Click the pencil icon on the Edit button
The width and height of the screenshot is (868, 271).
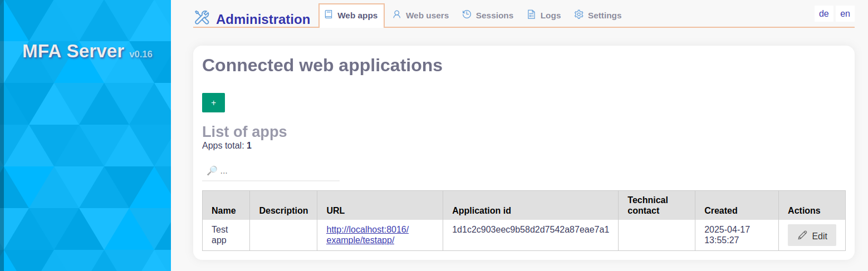tap(802, 235)
